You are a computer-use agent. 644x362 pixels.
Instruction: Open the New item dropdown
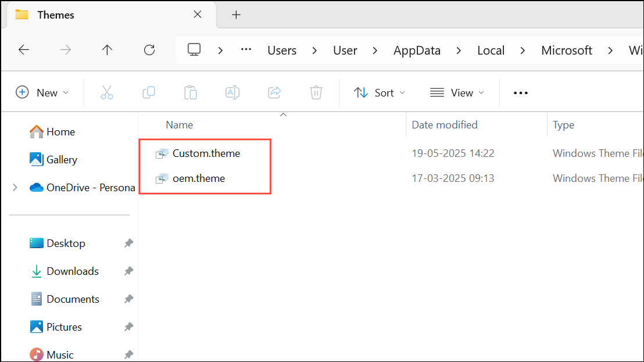[x=42, y=93]
